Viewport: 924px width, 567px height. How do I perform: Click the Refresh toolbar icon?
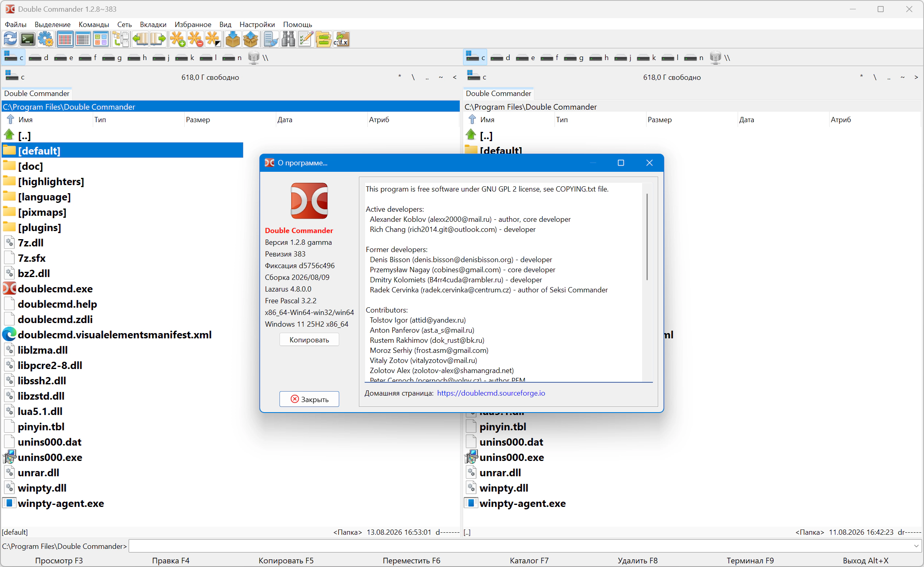click(10, 39)
